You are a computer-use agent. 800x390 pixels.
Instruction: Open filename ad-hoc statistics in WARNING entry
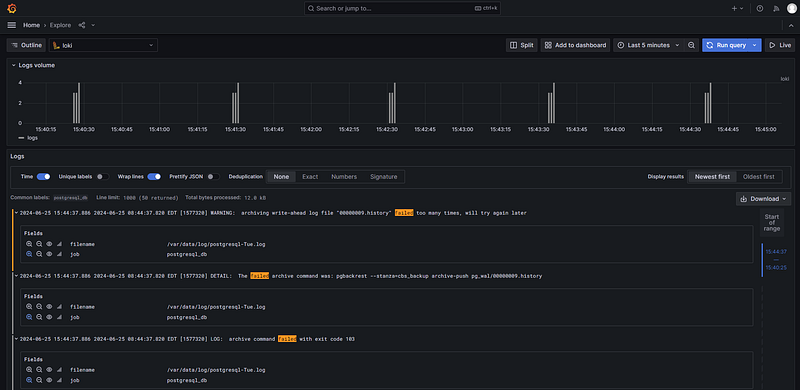(59, 244)
